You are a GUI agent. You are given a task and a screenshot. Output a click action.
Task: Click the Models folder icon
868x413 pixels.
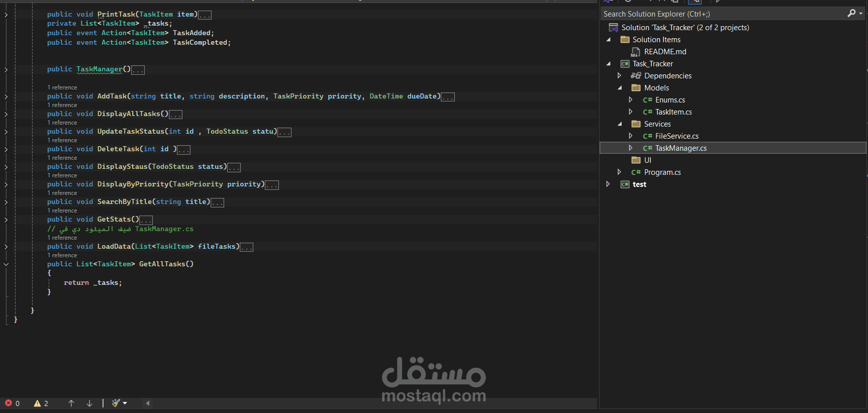pos(636,88)
